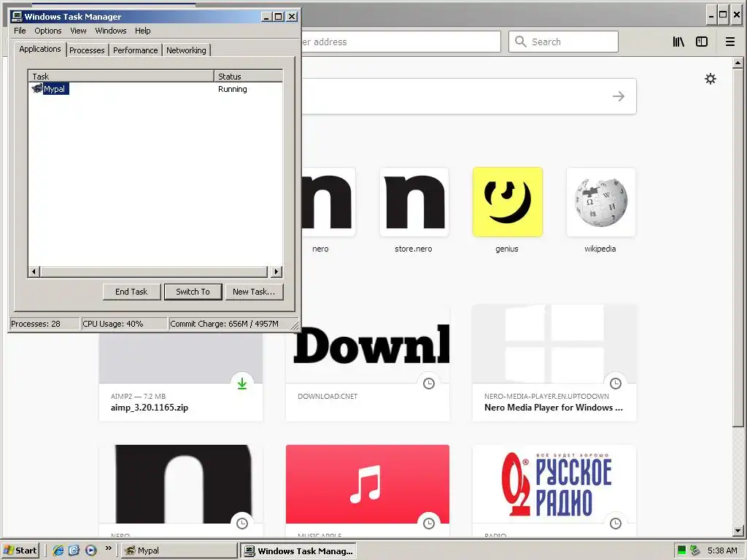Click the history clock icon on download.cnet card

429,384
